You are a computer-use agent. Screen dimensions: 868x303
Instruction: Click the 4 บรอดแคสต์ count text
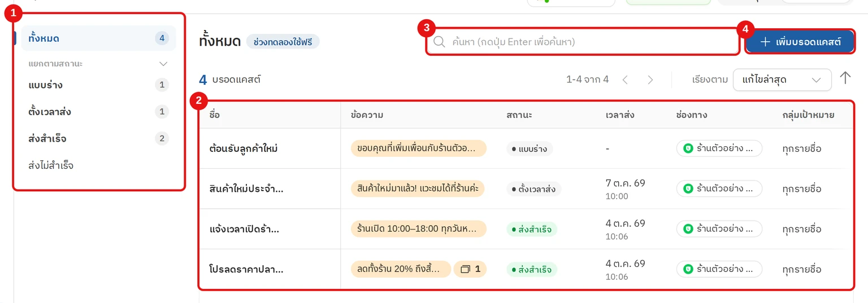(x=229, y=80)
